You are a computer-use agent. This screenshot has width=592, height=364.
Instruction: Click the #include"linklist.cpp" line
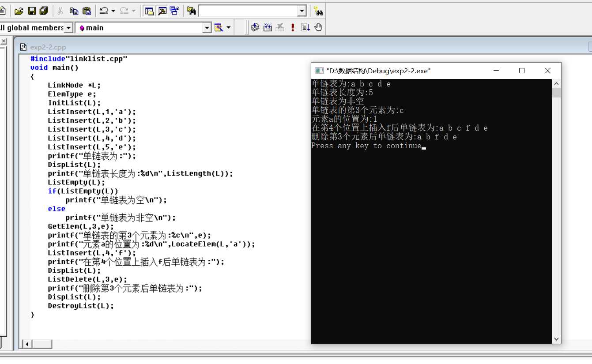[x=79, y=59]
